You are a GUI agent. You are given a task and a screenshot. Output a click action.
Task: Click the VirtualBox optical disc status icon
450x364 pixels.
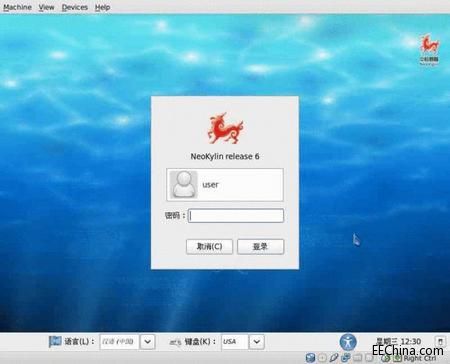tap(322, 358)
